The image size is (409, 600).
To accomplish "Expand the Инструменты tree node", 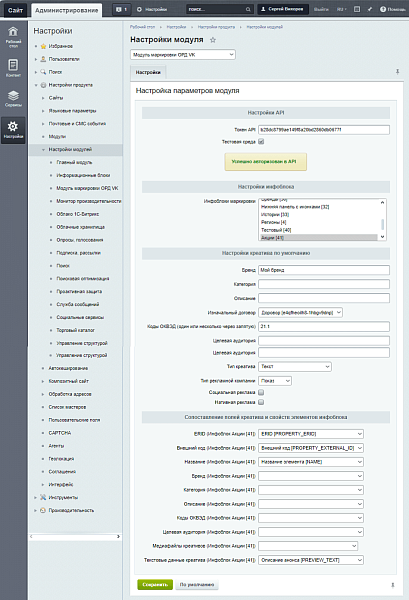I will [36, 497].
